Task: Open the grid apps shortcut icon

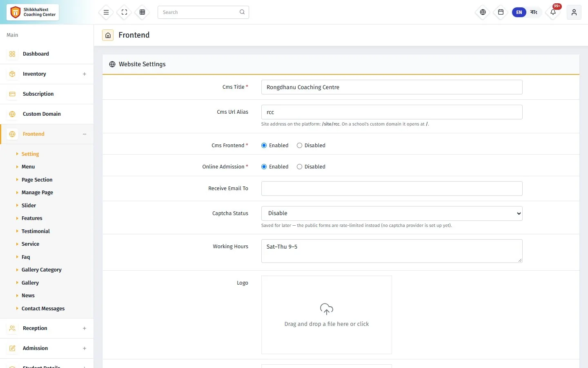Action: (143, 12)
